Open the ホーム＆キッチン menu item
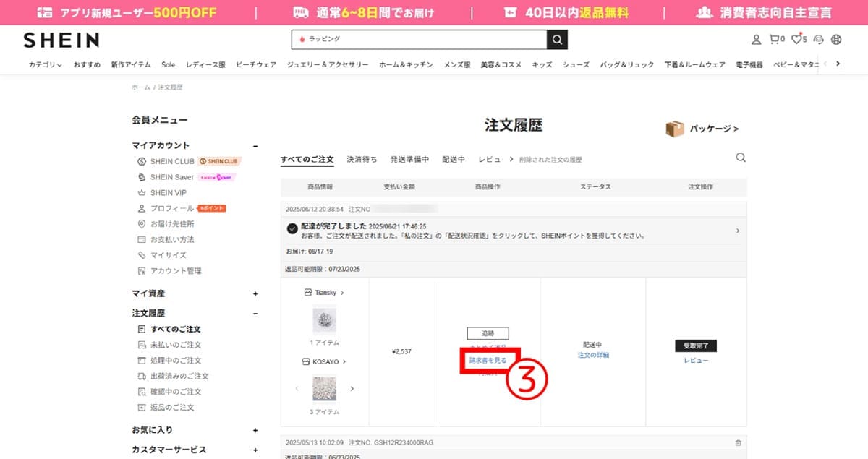This screenshot has height=459, width=868. [x=406, y=64]
